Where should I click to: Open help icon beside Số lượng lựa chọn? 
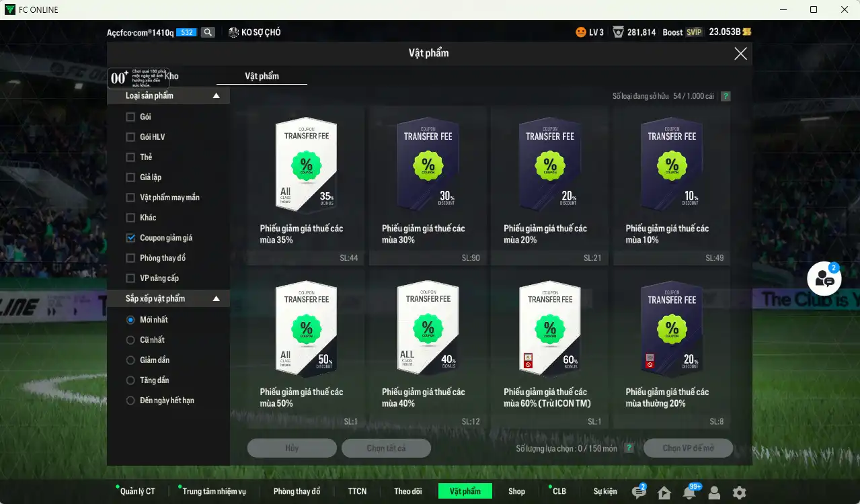(x=629, y=448)
